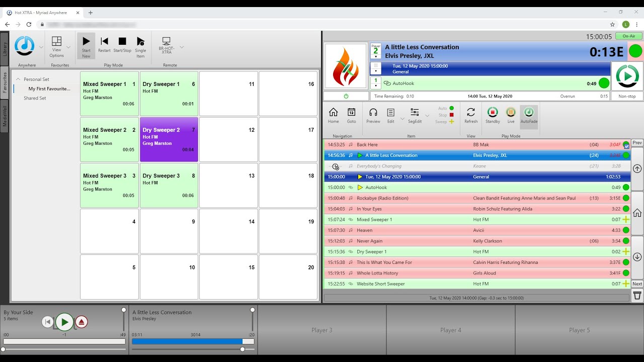
Task: Adjust Player 2 volume slider
Action: [253, 310]
